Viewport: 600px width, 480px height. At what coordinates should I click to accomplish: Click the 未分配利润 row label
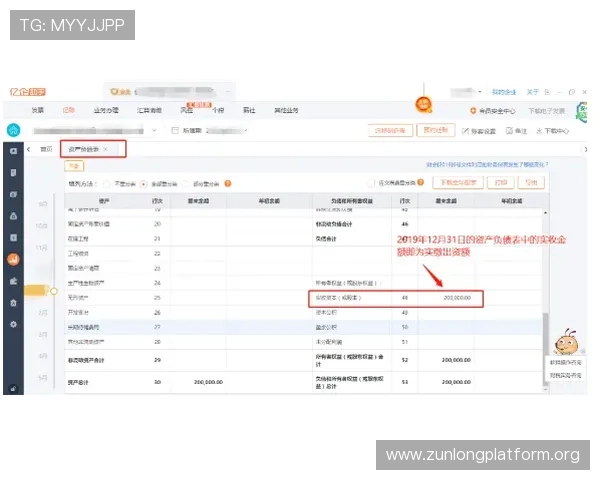(329, 342)
